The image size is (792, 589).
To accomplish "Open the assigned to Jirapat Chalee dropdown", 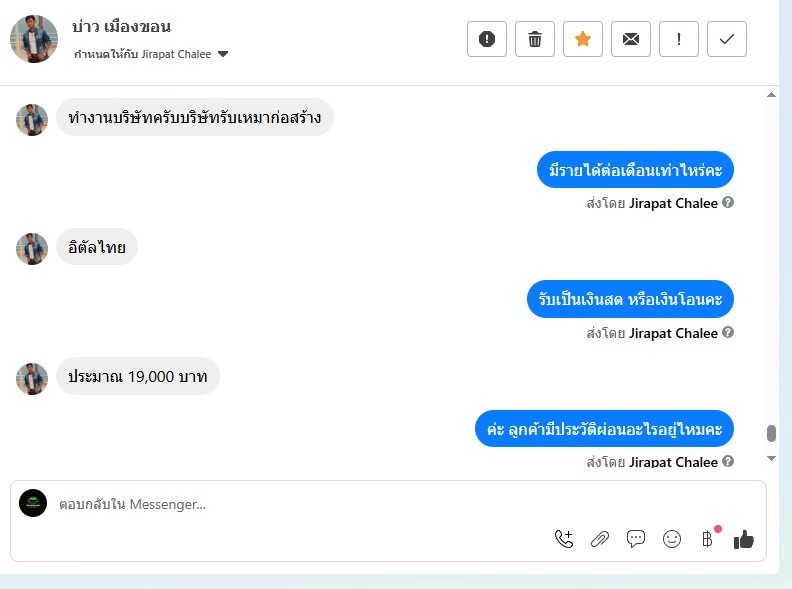I will (151, 54).
